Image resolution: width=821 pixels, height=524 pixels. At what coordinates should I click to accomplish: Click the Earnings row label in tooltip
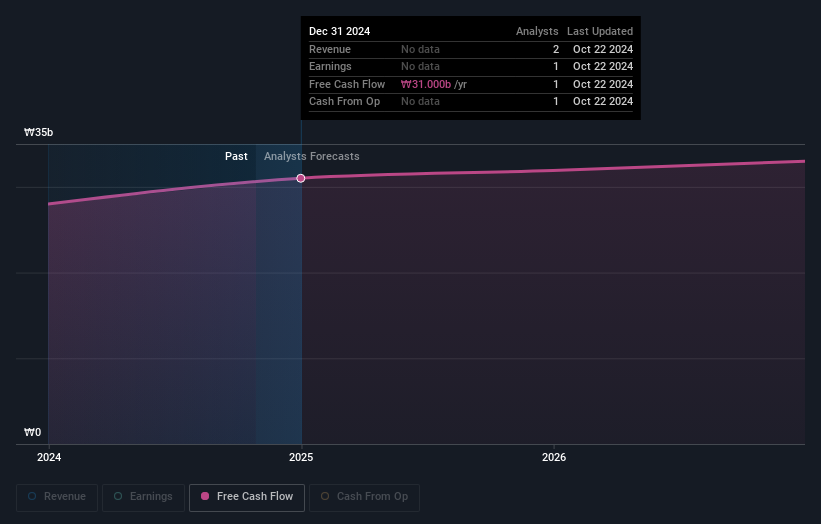pyautogui.click(x=330, y=66)
